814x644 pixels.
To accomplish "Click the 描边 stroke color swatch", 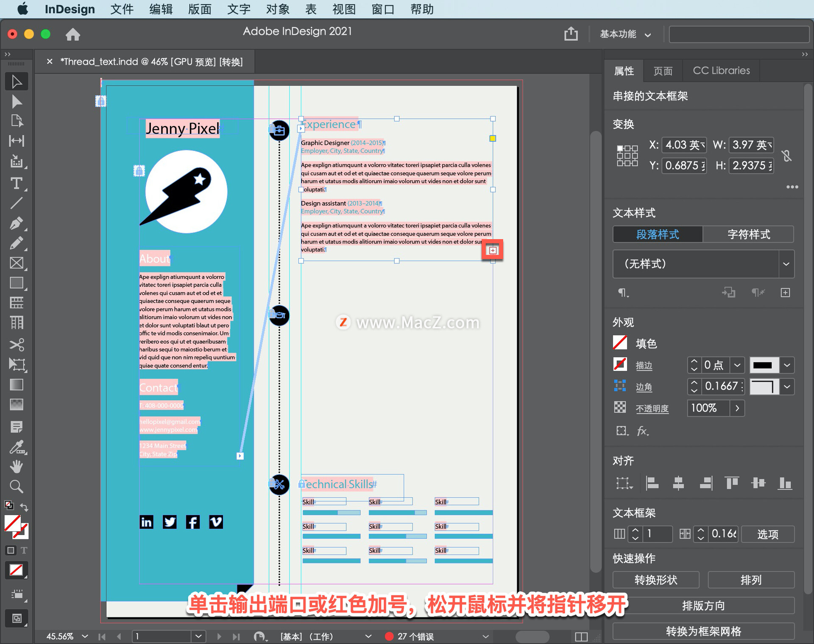I will 620,365.
